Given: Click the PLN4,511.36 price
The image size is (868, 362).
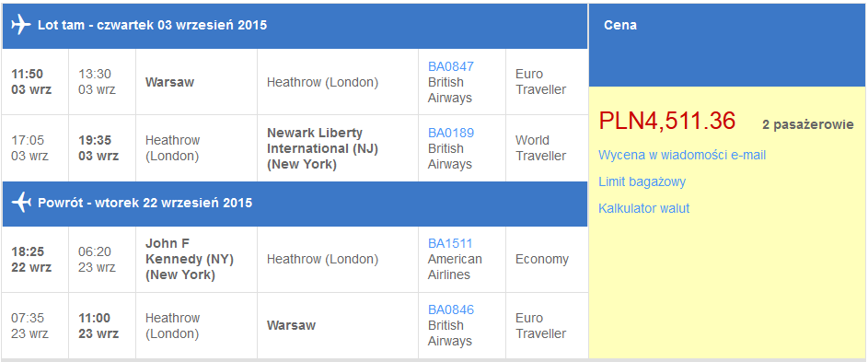Looking at the screenshot, I should tap(667, 121).
